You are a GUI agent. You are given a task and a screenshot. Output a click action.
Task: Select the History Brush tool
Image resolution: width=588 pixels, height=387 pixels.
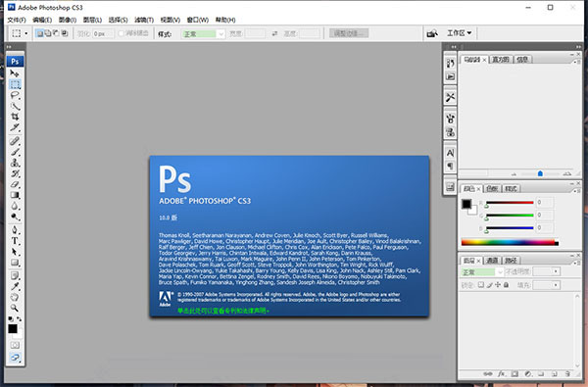(15, 173)
